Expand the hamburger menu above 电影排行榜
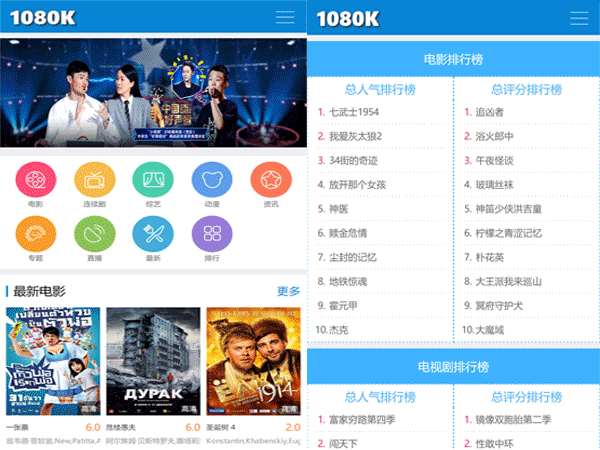The width and height of the screenshot is (600, 450). point(579,18)
